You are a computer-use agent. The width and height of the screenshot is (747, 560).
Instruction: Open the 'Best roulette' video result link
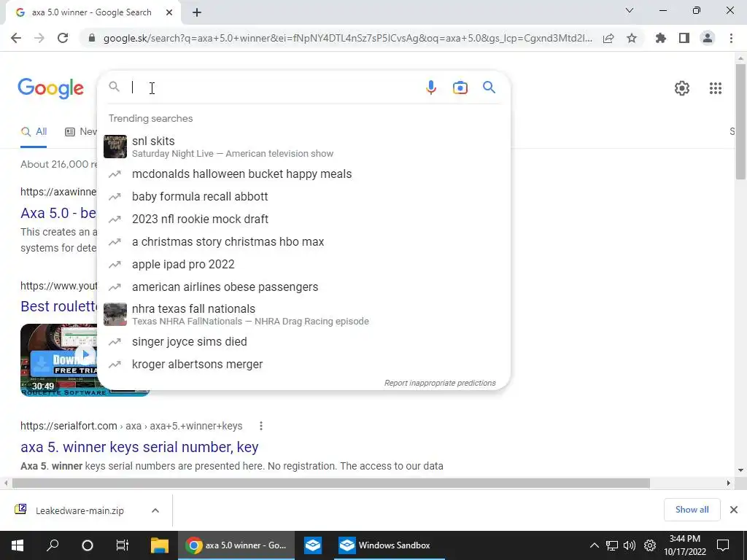point(58,306)
